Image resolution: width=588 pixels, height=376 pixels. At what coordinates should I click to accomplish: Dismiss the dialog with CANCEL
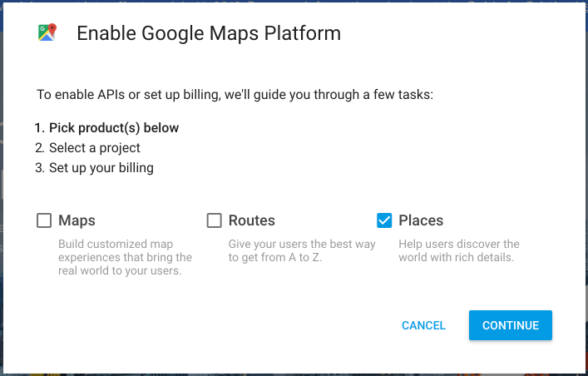point(423,325)
